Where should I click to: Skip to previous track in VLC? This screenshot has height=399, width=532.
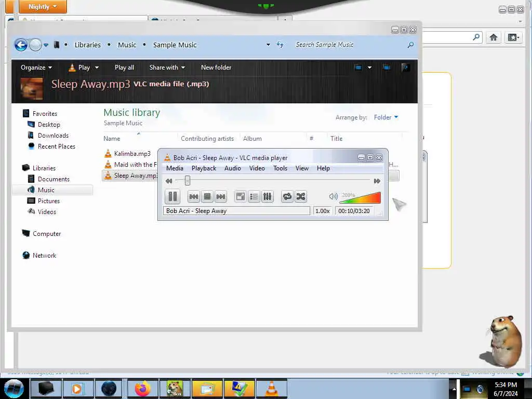[x=193, y=196]
